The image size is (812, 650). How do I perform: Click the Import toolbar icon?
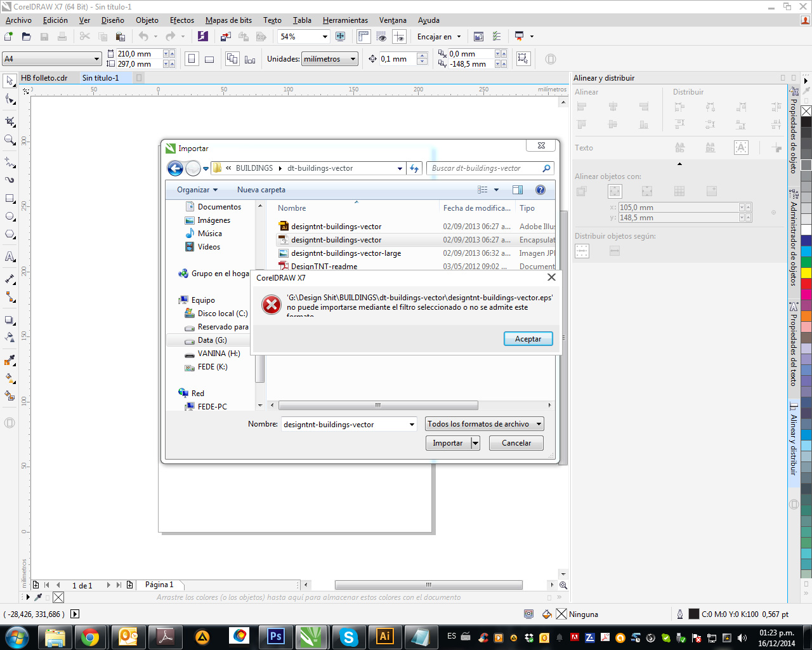(x=225, y=37)
